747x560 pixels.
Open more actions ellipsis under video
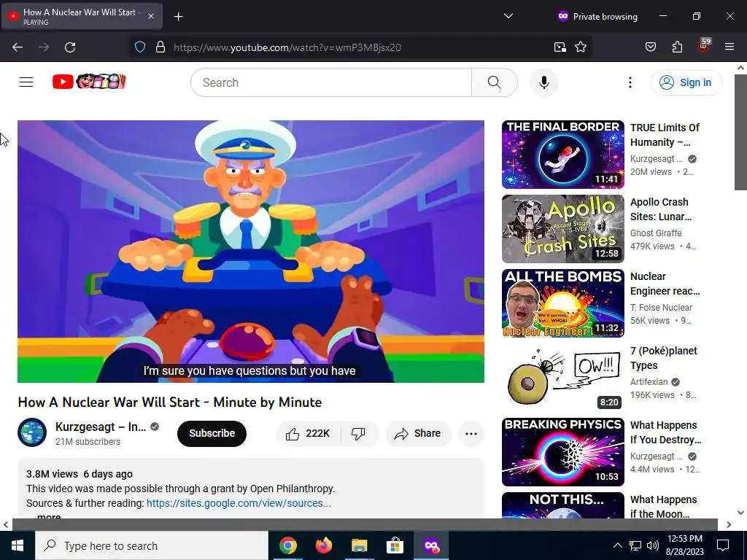(x=471, y=433)
